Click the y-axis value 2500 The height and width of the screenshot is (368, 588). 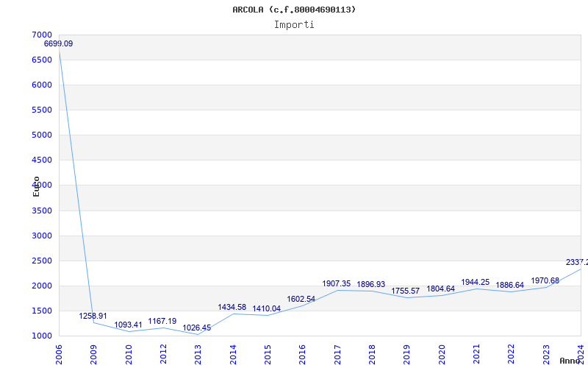coord(42,261)
